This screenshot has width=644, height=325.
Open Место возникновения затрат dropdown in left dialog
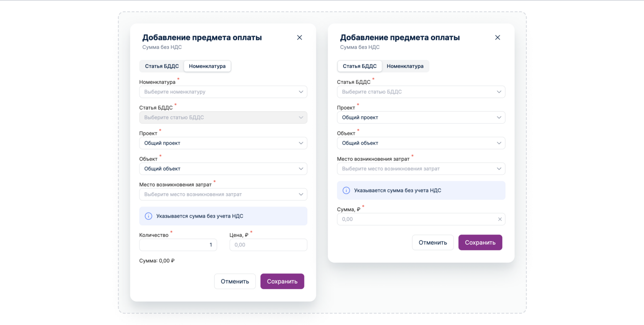tap(223, 194)
